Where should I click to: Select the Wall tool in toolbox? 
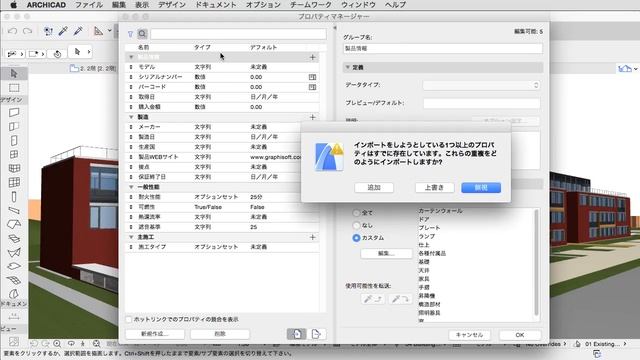[x=14, y=112]
